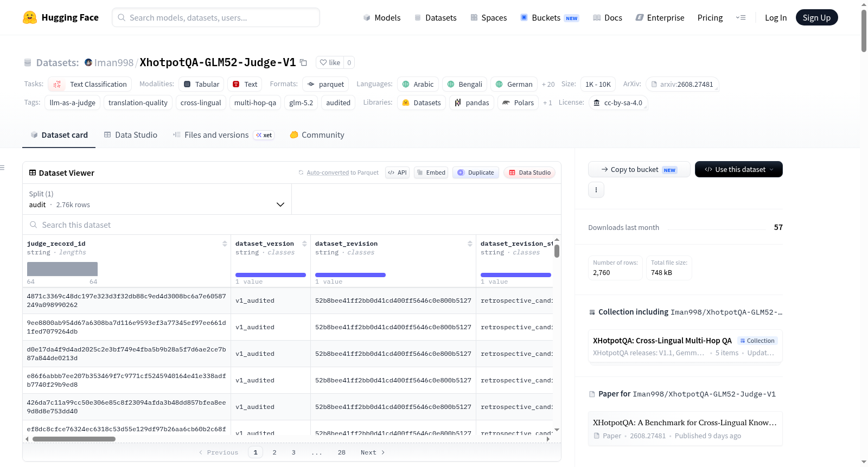This screenshot has height=467, width=868.
Task: Open Enterprise in top navigation
Action: point(660,17)
